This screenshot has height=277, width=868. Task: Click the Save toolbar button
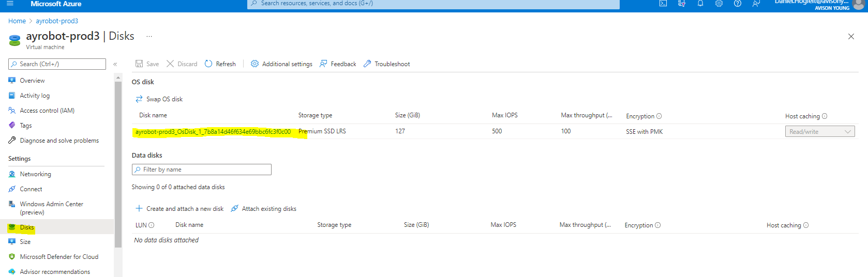point(147,64)
